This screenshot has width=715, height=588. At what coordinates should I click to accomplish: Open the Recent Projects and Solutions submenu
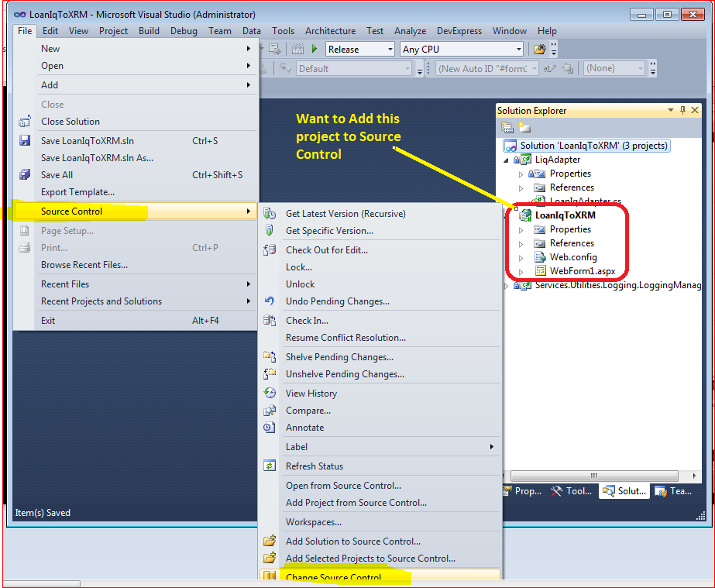(x=136, y=301)
